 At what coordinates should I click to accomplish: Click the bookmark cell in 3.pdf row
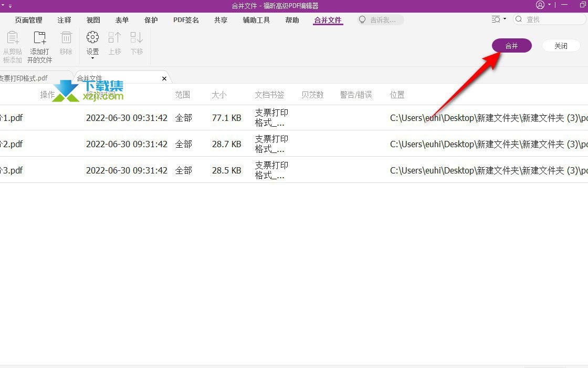(x=271, y=170)
